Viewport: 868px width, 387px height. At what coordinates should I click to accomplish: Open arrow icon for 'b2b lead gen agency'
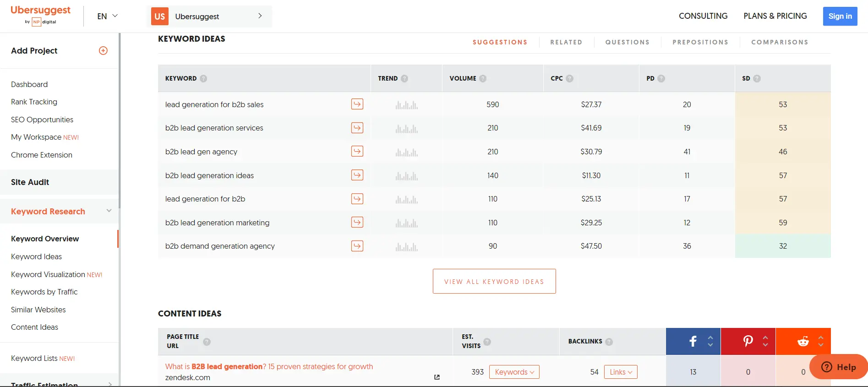pos(357,151)
